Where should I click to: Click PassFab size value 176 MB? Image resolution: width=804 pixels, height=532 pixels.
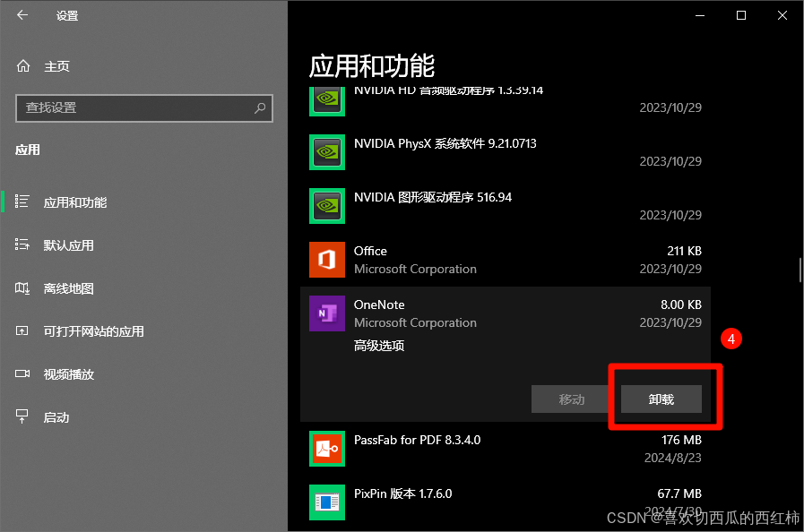(x=681, y=441)
